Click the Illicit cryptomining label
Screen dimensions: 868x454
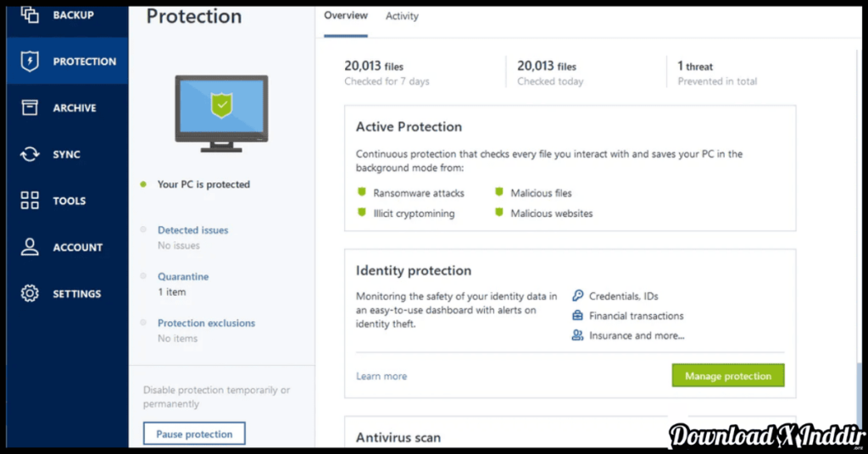414,213
